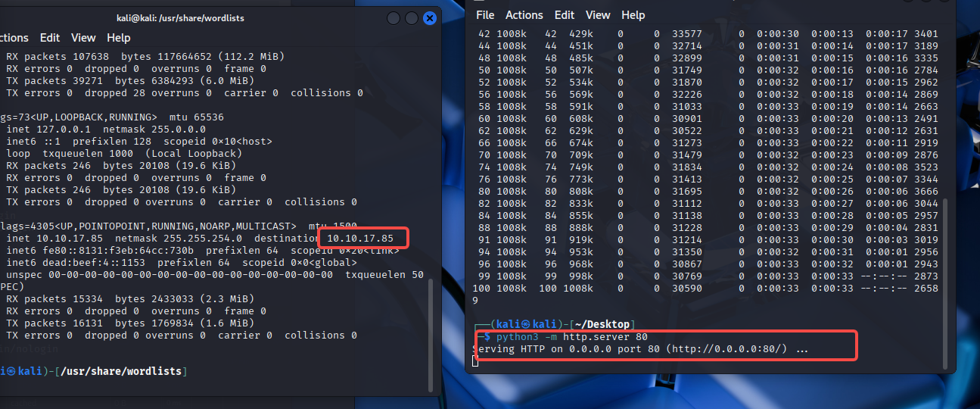980x409 pixels.
Task: Click the python3 http.server command line
Action: 571,336
